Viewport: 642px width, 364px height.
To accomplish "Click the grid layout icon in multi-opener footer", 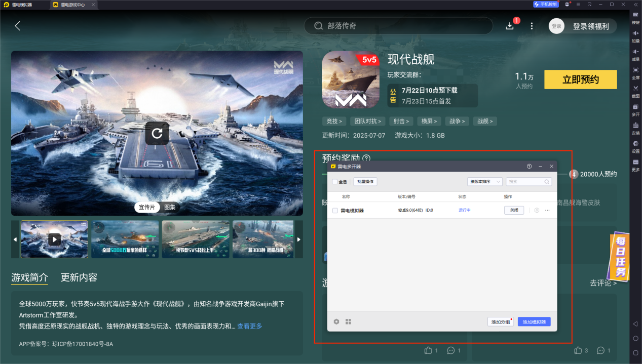I will pyautogui.click(x=348, y=321).
